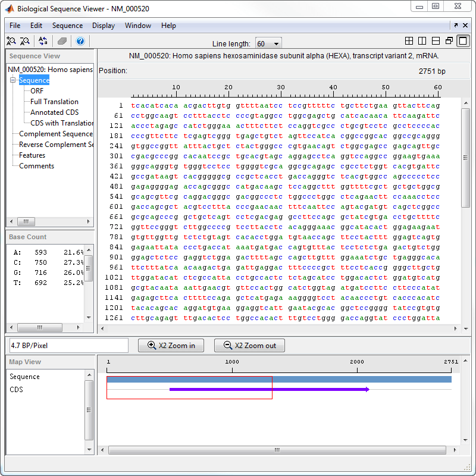Open the Line length dropdown
Viewport: 476px width, 476px height.
268,43
